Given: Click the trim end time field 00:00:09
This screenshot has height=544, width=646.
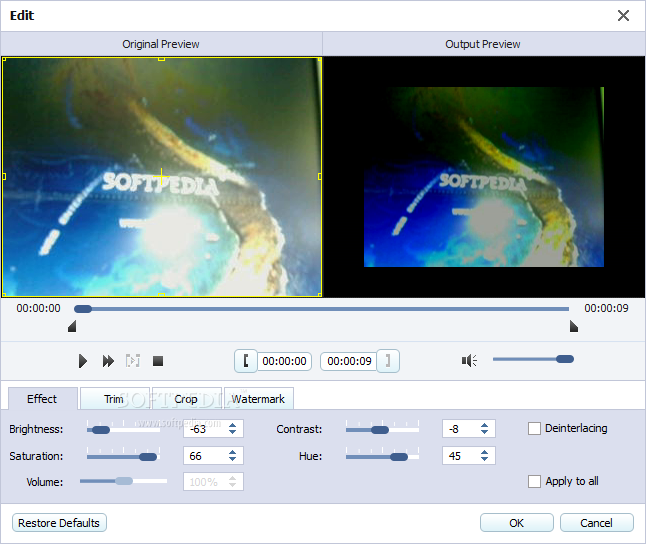Looking at the screenshot, I should [349, 361].
